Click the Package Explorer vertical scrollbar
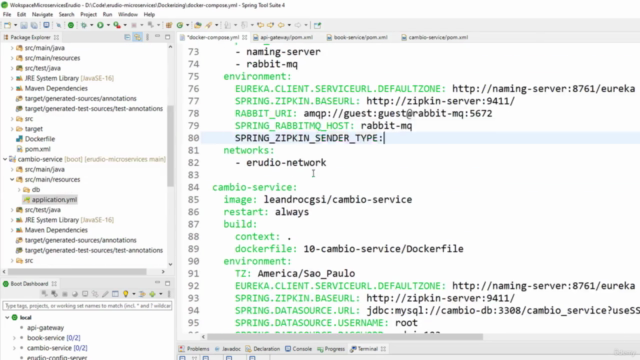This screenshot has width=640, height=360. 170,145
